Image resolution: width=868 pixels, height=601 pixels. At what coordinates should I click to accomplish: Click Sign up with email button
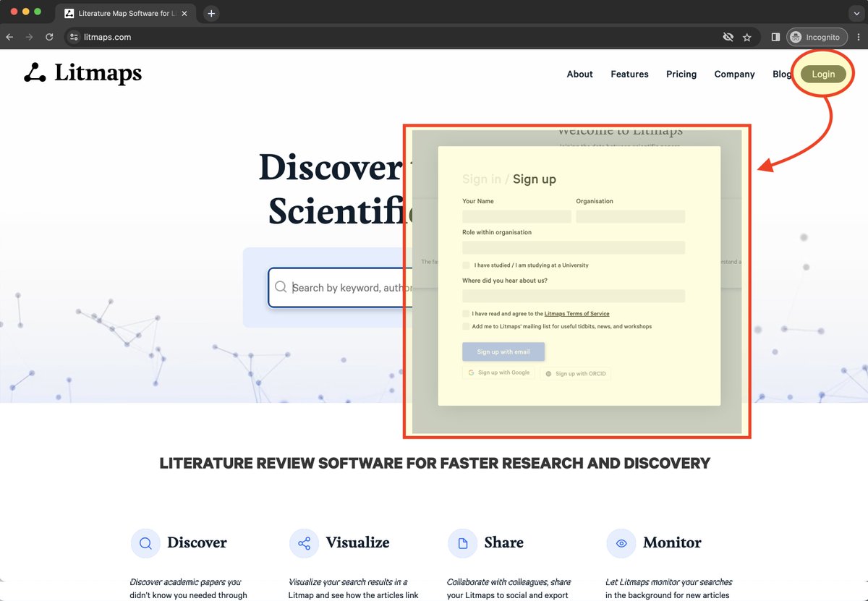click(503, 351)
